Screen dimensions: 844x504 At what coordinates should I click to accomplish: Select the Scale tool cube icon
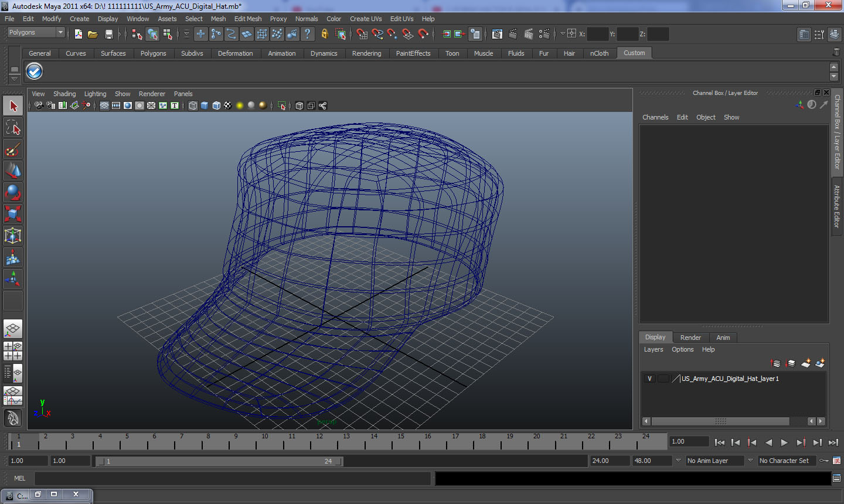pyautogui.click(x=13, y=214)
